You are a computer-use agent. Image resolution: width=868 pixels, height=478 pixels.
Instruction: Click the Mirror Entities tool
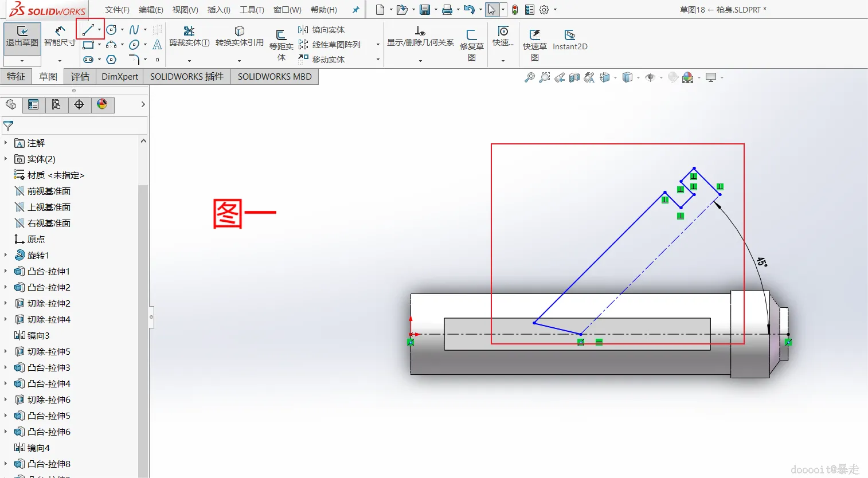point(322,30)
